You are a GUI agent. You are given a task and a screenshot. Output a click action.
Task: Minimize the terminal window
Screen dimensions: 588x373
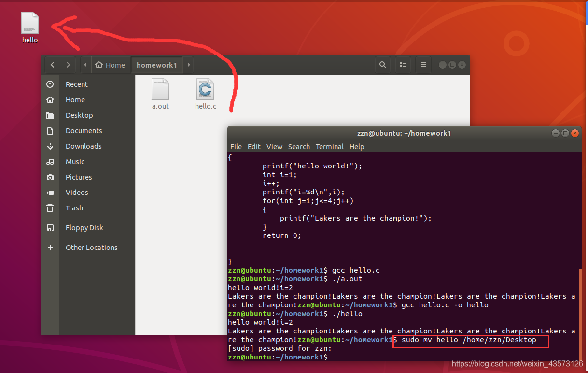[555, 133]
